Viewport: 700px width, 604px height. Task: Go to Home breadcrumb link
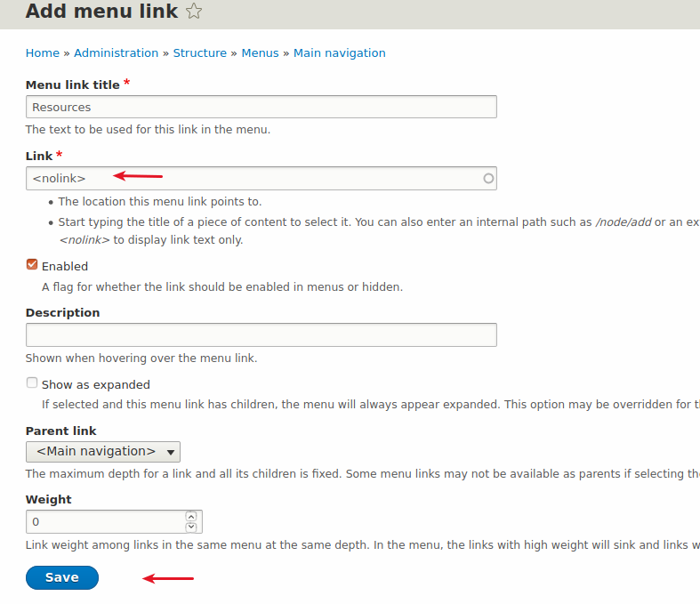click(43, 53)
